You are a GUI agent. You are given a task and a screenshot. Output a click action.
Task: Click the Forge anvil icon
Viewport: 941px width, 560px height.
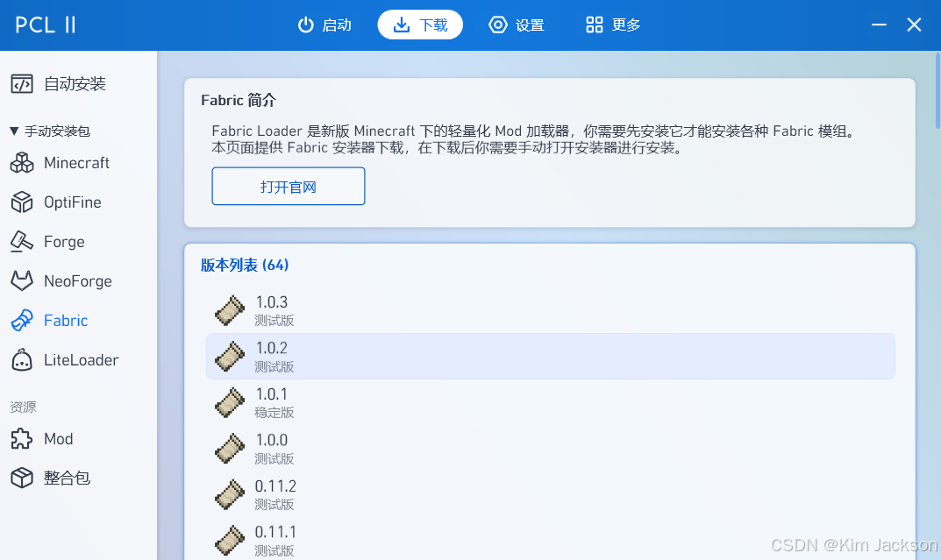click(22, 242)
